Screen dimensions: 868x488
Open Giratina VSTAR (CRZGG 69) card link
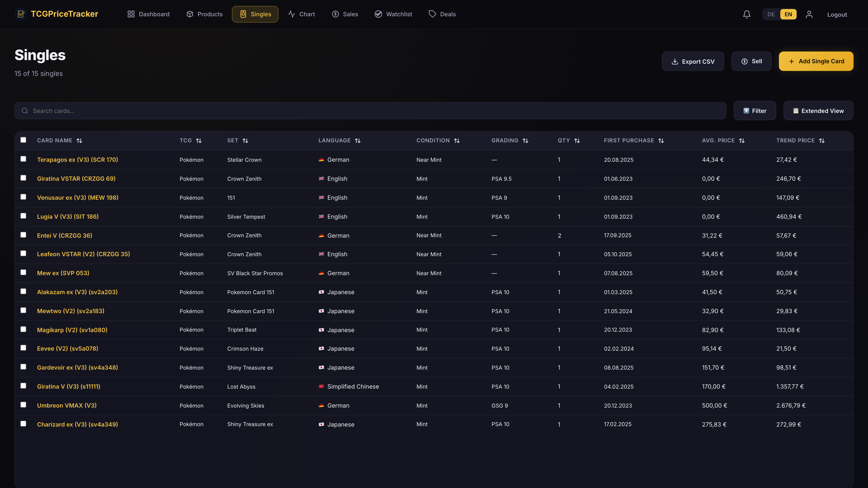[x=76, y=178]
